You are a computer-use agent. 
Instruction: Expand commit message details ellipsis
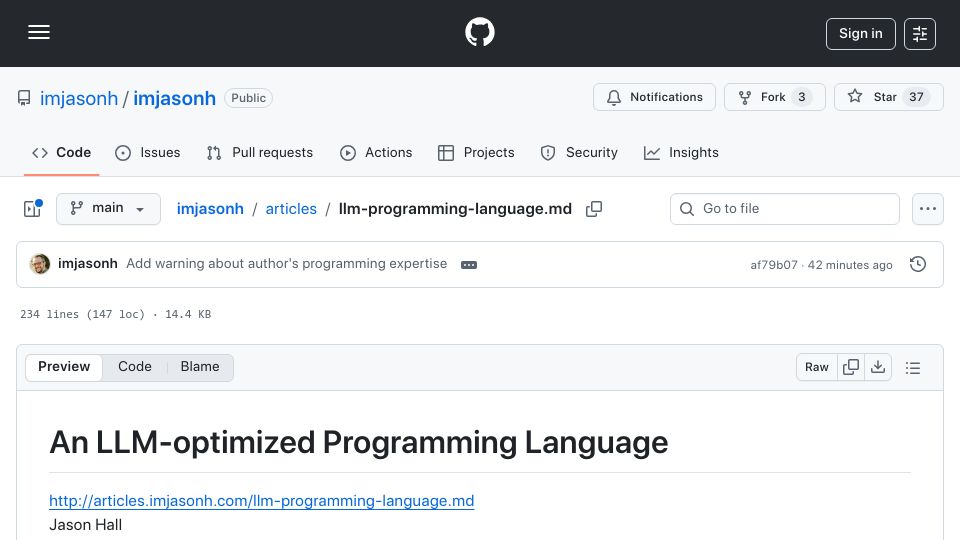coord(469,264)
